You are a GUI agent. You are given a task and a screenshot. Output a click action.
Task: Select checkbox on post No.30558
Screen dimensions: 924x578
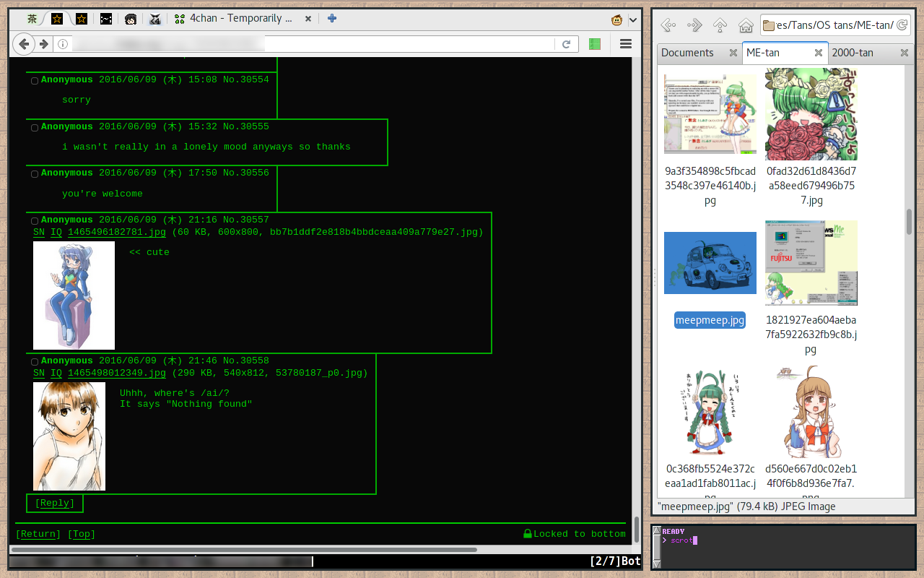35,362
